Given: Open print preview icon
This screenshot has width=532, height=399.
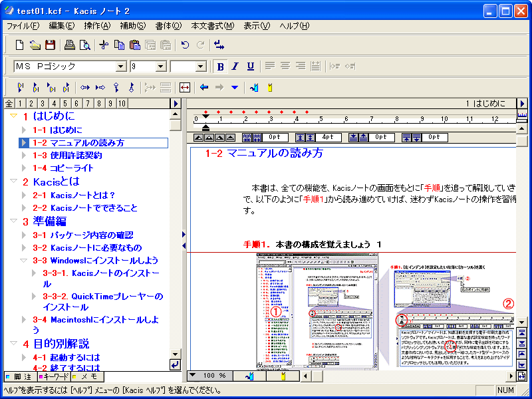Looking at the screenshot, I should point(85,45).
